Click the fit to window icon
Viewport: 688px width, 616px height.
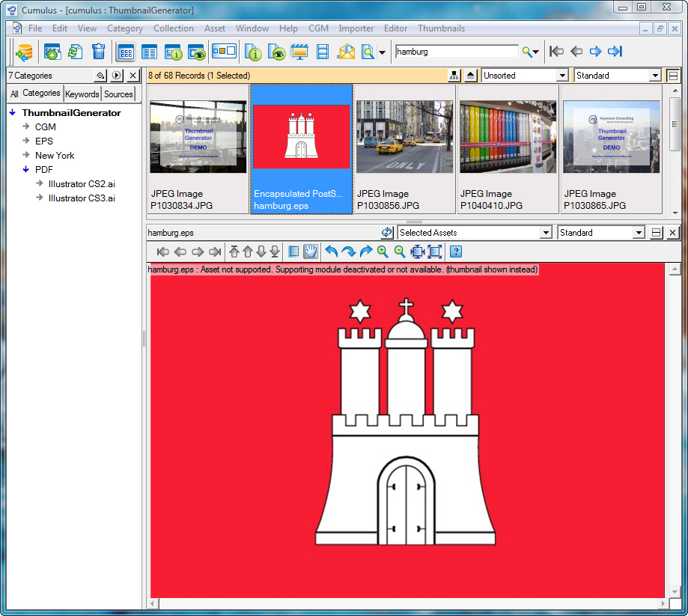point(435,251)
